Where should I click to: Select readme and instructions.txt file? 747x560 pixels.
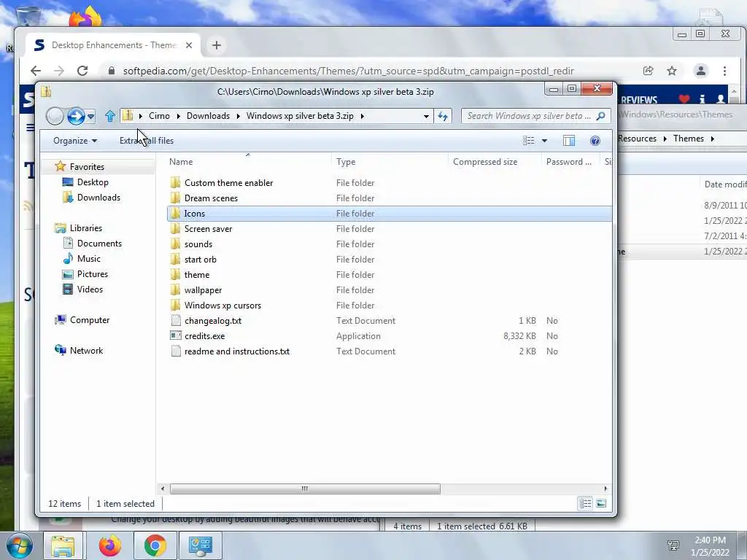tap(237, 351)
